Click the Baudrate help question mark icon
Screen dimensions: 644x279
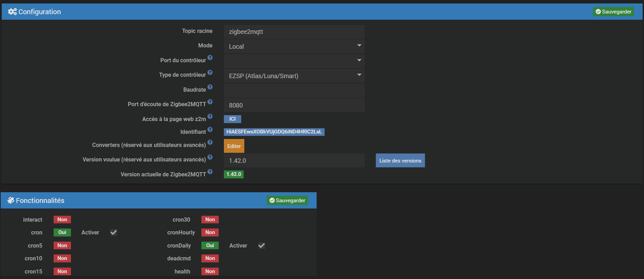coord(210,87)
